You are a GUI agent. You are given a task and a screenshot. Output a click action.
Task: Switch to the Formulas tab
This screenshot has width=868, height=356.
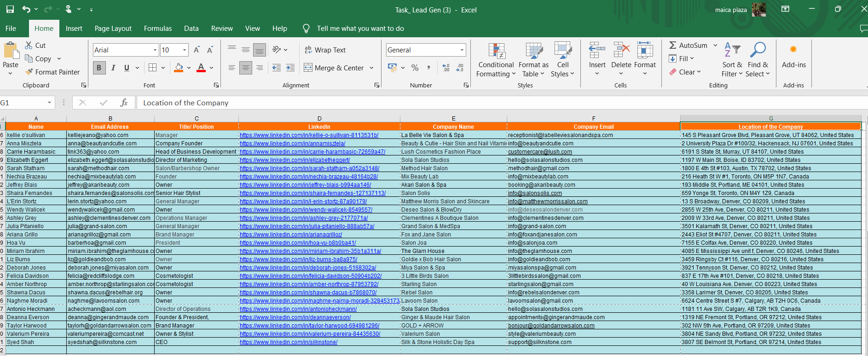[158, 28]
